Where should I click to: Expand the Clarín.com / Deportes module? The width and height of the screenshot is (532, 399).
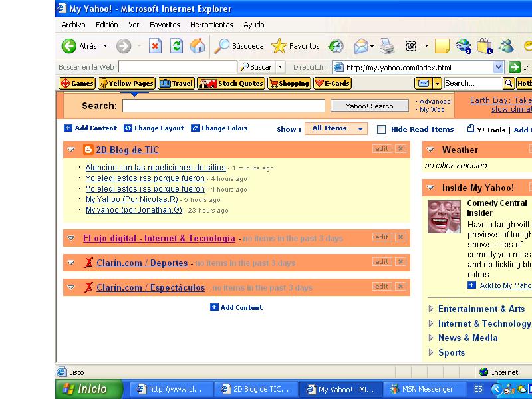[x=71, y=263]
